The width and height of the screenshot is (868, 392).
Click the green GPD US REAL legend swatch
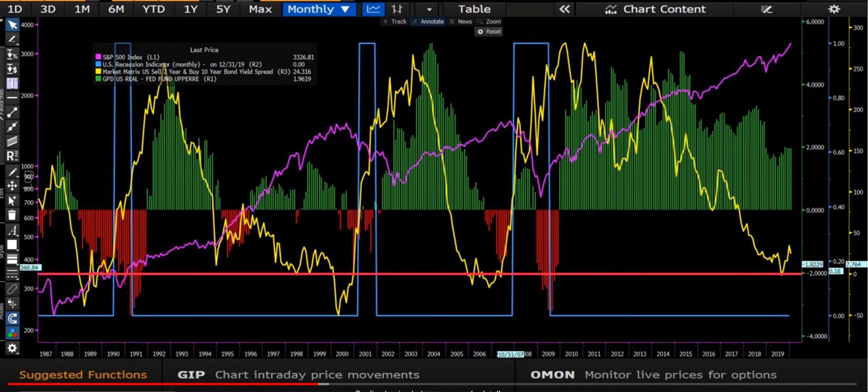click(98, 79)
